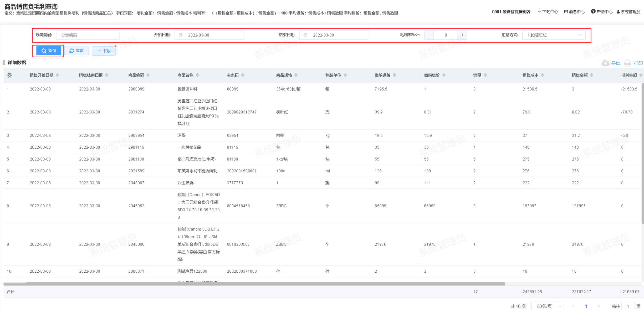The height and width of the screenshot is (310, 644).
Task: Click the printer (打印) icon
Action: tap(627, 63)
